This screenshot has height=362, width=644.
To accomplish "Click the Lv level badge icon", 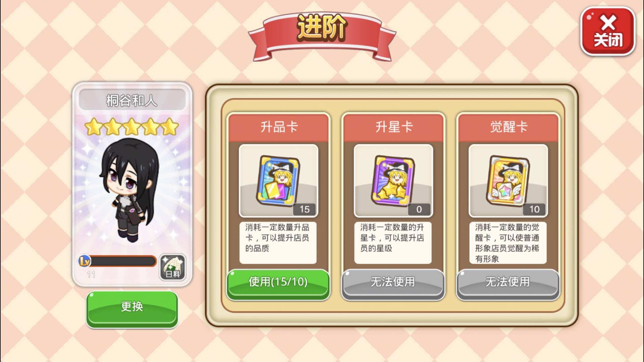I will click(x=84, y=261).
